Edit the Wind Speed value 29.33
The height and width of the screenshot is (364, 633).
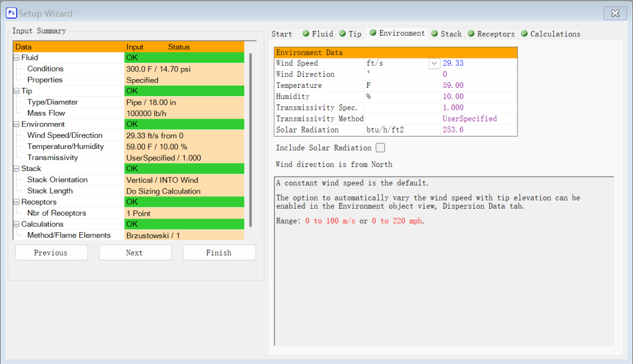tap(479, 63)
